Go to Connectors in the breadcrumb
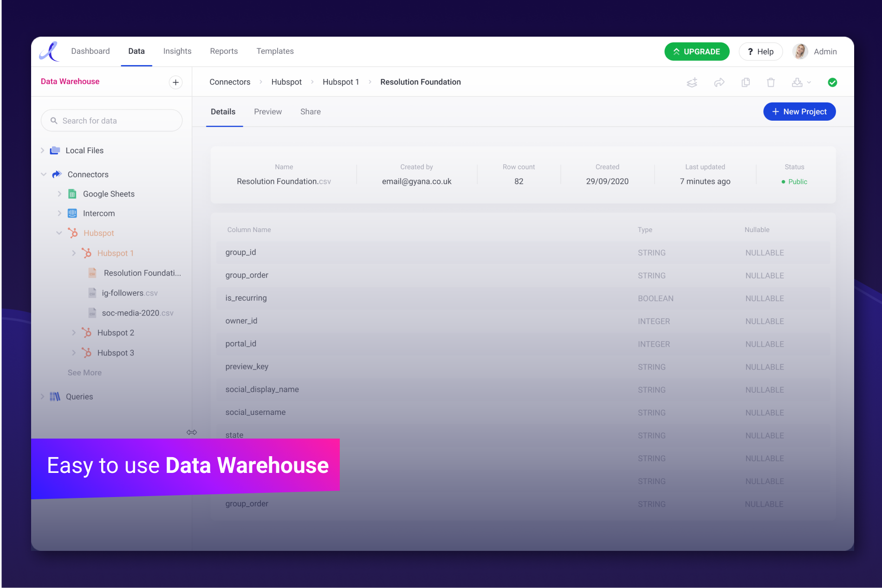 pyautogui.click(x=230, y=82)
